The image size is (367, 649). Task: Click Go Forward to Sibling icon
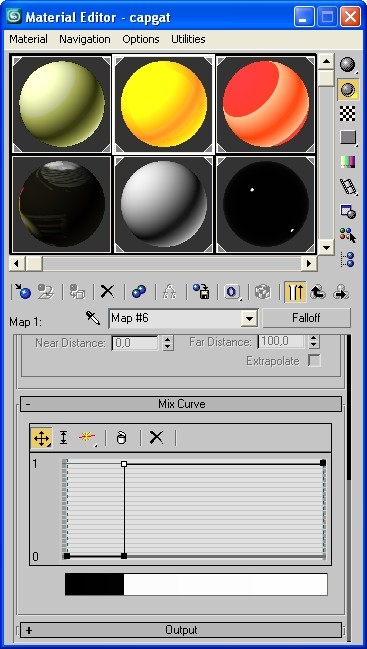click(x=341, y=292)
